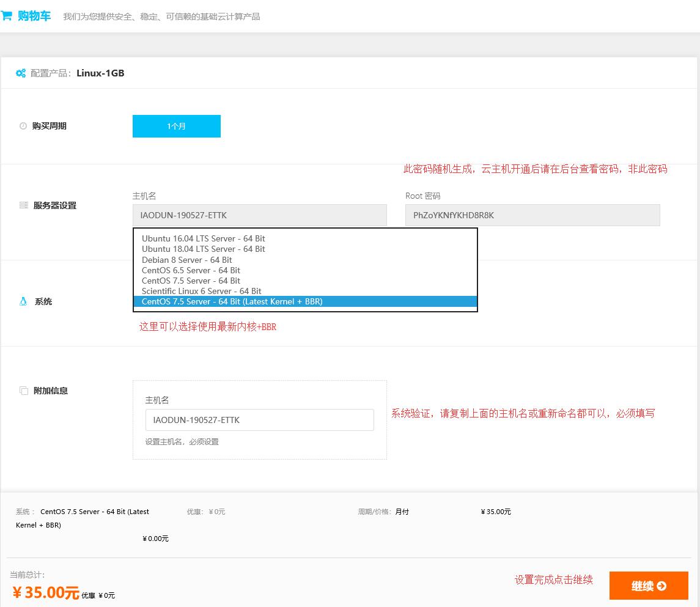Click the copy icon beside 附加信息
Screen dimensions: 700x607
coord(24,391)
